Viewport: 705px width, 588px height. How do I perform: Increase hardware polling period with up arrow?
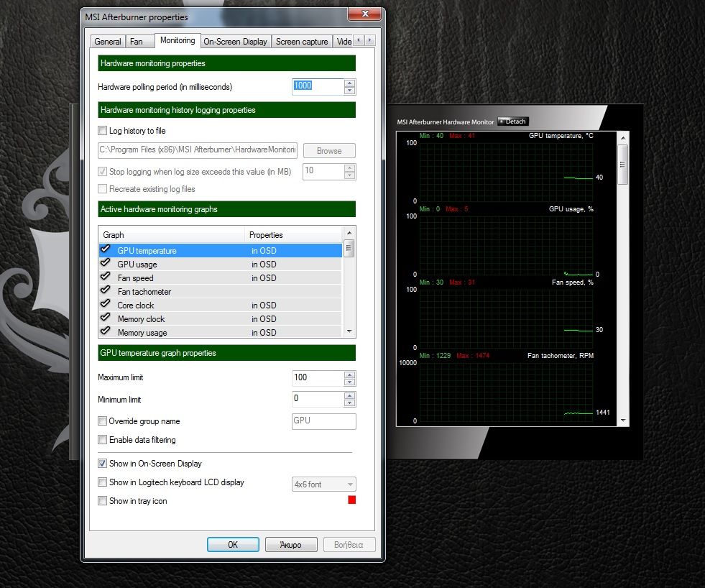(350, 83)
